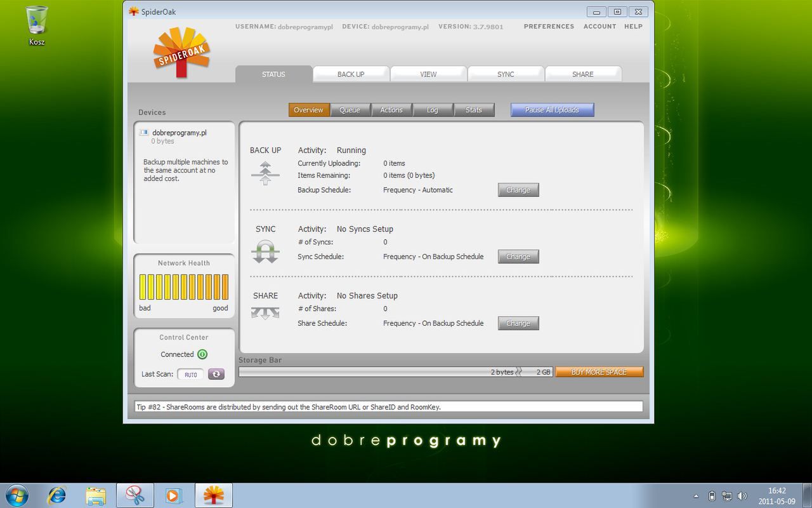The width and height of the screenshot is (812, 508).
Task: Open the Windows Start menu
Action: click(x=17, y=495)
